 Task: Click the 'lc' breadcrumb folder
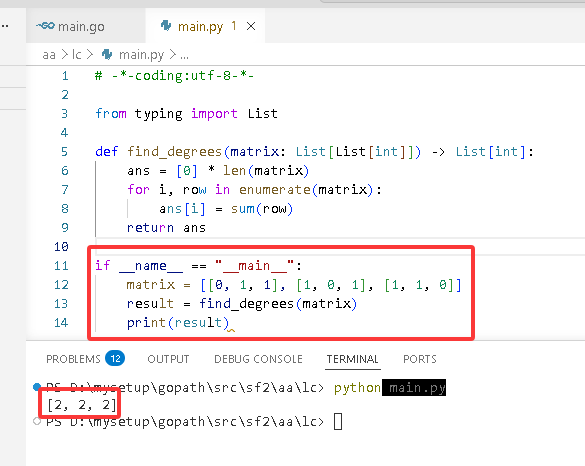coord(77,55)
